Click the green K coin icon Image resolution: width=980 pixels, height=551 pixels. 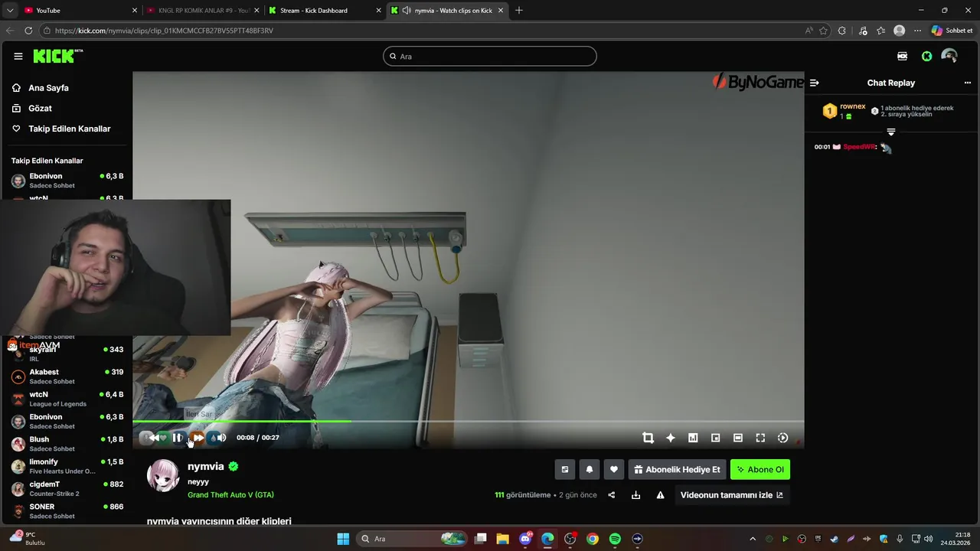(926, 56)
